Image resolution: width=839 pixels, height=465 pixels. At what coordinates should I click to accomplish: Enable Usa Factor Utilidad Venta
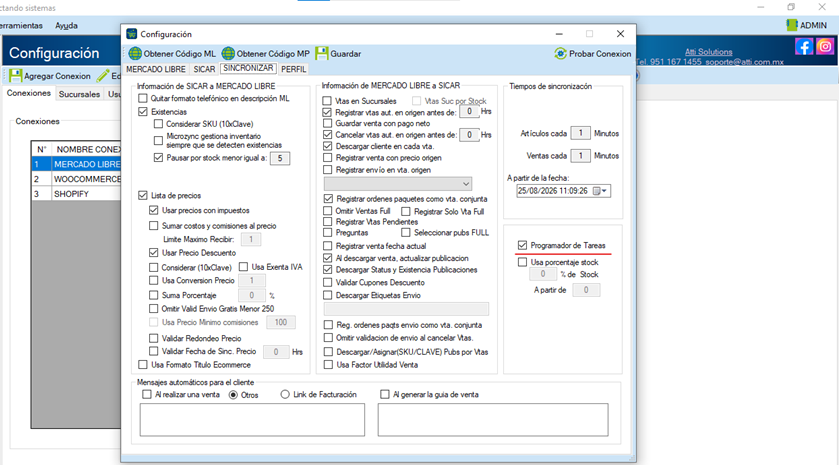click(328, 364)
